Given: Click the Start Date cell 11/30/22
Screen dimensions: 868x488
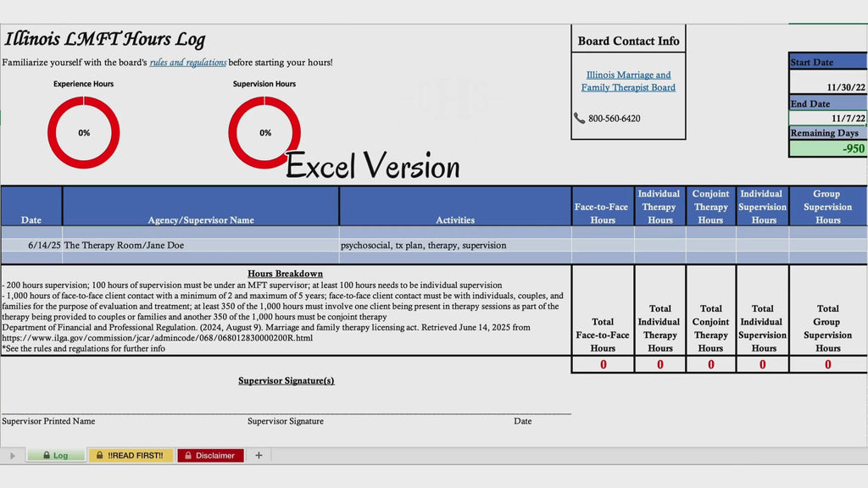Looking at the screenshot, I should click(x=828, y=82).
